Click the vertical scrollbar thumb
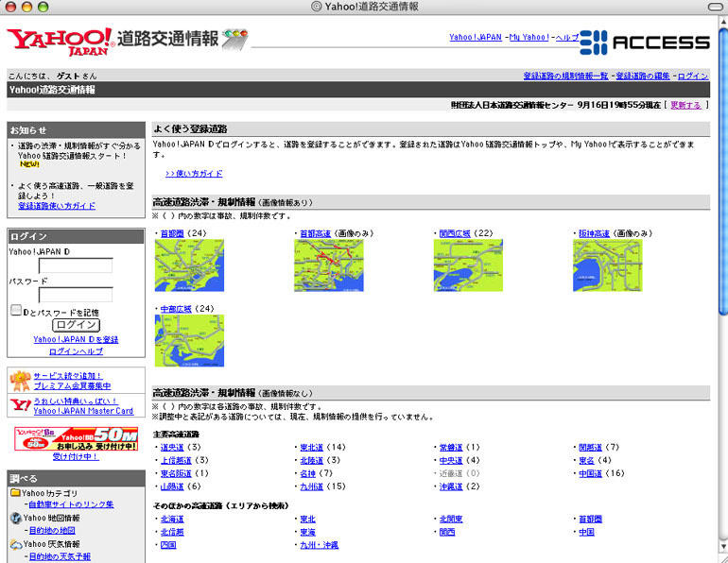Image resolution: width=728 pixels, height=563 pixels. (723, 172)
